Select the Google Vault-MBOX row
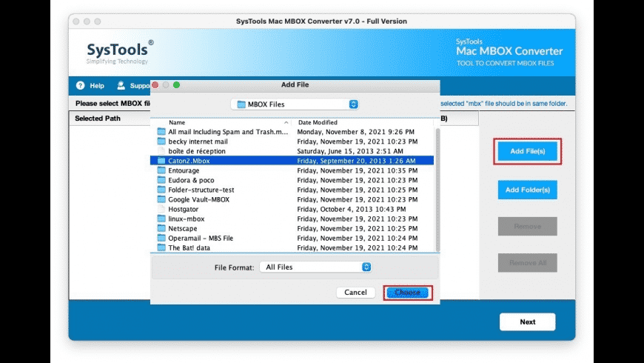The height and width of the screenshot is (363, 644). (292, 199)
